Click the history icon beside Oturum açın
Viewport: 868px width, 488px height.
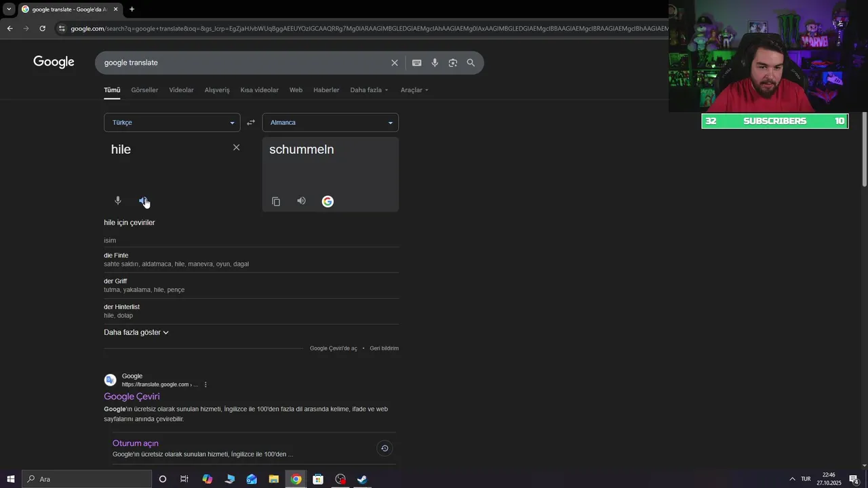tap(384, 448)
